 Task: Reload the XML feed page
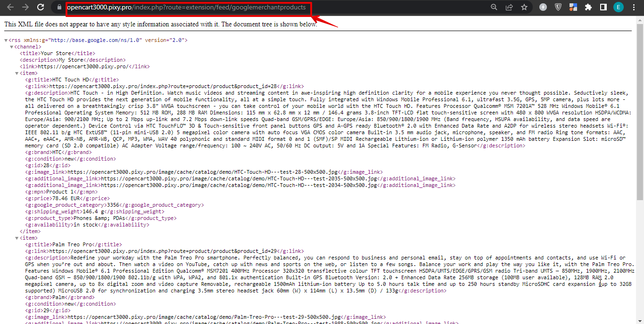click(41, 7)
